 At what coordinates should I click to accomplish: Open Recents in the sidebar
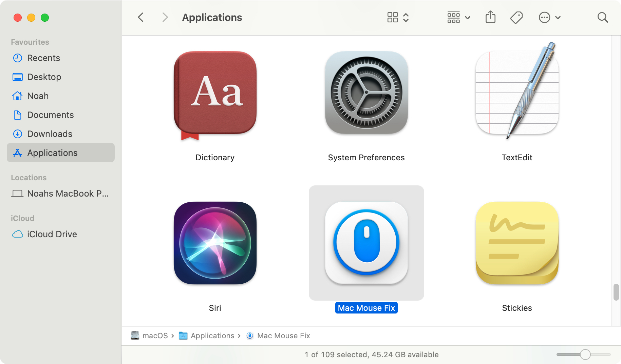click(x=61, y=58)
